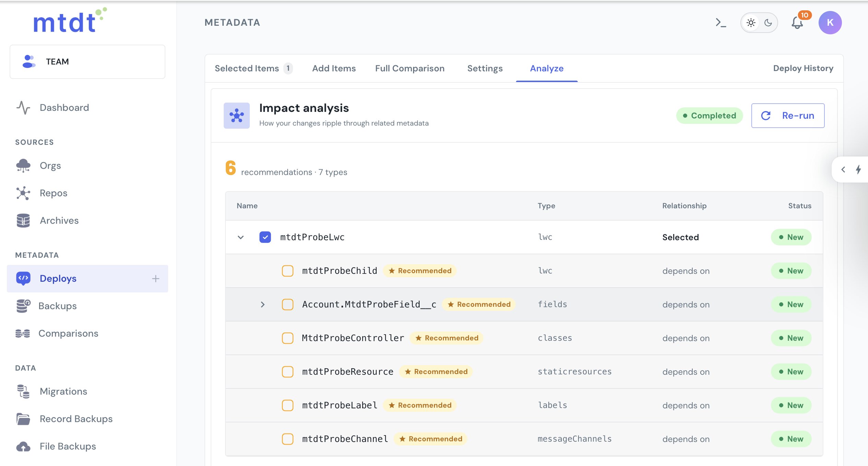Image resolution: width=868 pixels, height=466 pixels.
Task: Switch to Full Comparison tab
Action: [410, 68]
